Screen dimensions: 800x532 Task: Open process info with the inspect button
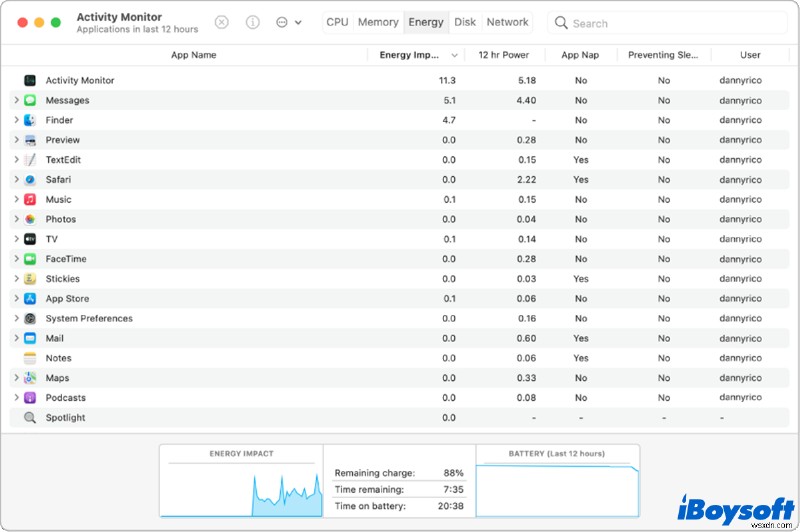click(x=253, y=22)
